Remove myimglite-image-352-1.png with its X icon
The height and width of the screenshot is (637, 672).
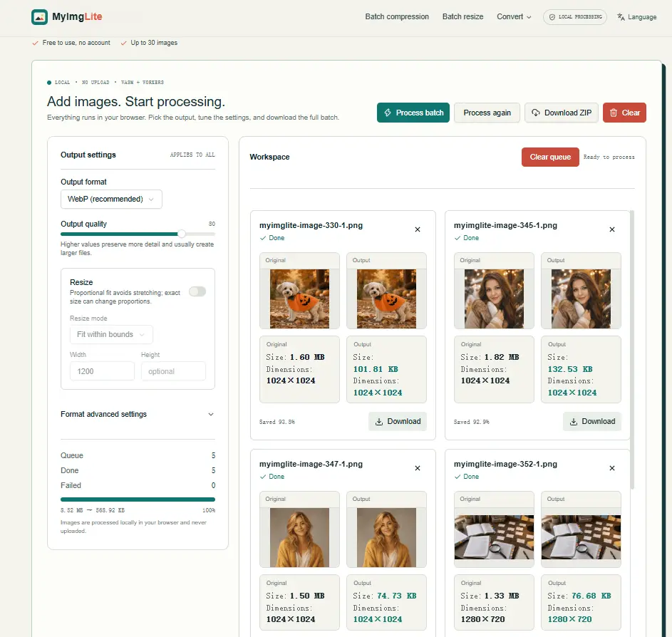612,468
